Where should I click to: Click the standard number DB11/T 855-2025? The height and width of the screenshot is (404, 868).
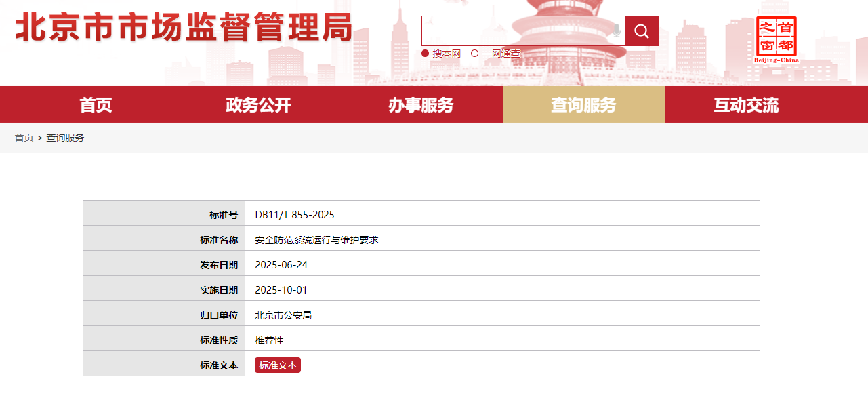[295, 215]
